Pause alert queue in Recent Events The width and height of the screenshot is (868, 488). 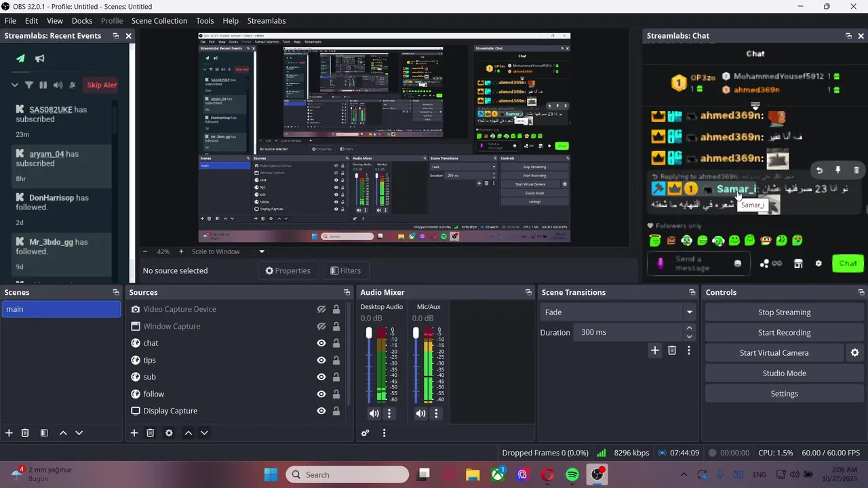click(x=43, y=85)
